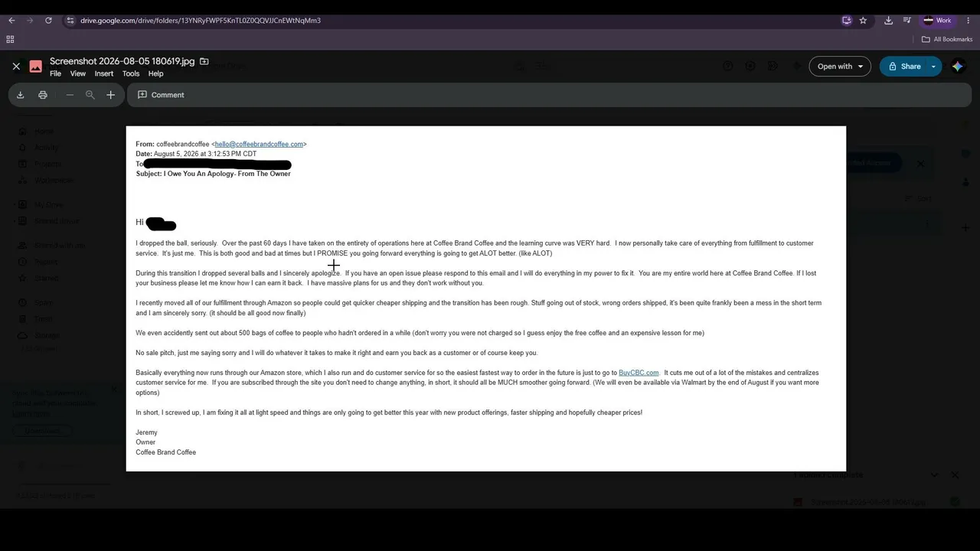Expand the Open with dropdown
This screenshot has height=551, width=980.
tap(840, 67)
